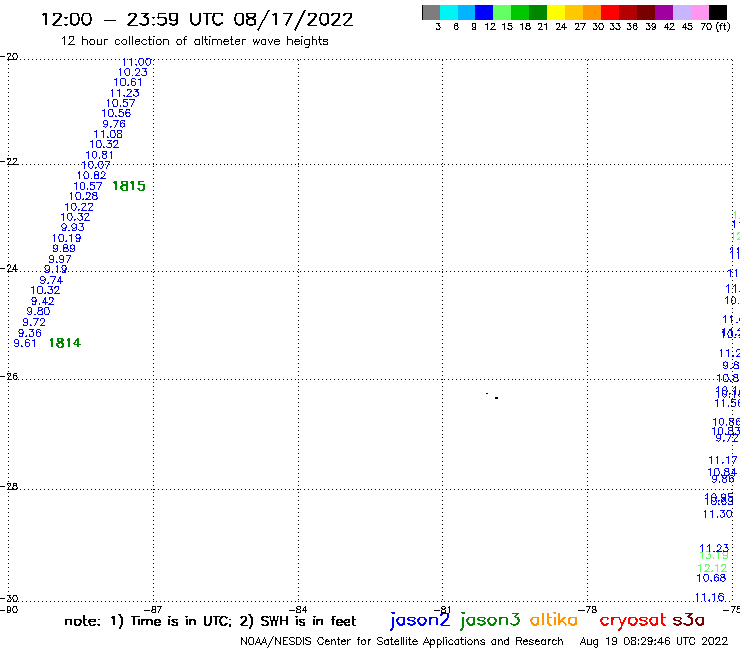Screen dimensions: 740x650
Task: Click the Aug 19 08:29:46 UTC 2022 timestamp
Action: tap(654, 642)
